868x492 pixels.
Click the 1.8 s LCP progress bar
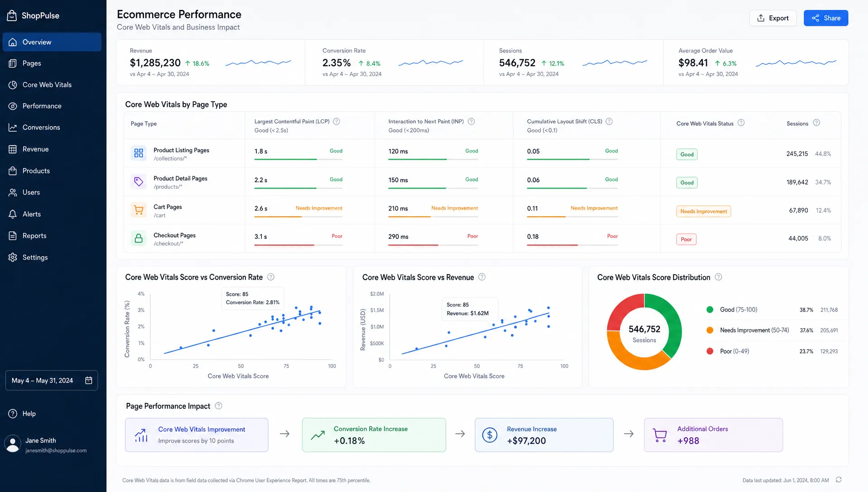[298, 159]
